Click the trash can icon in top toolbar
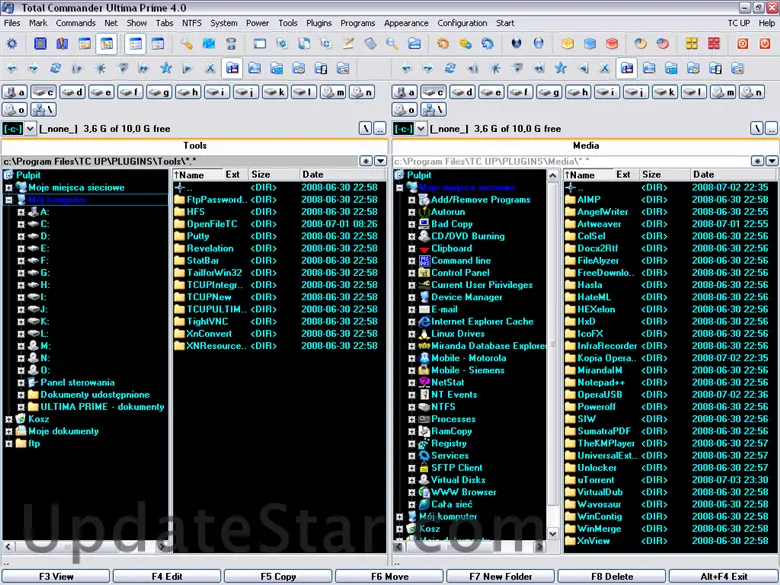Image resolution: width=780 pixels, height=585 pixels. (231, 44)
